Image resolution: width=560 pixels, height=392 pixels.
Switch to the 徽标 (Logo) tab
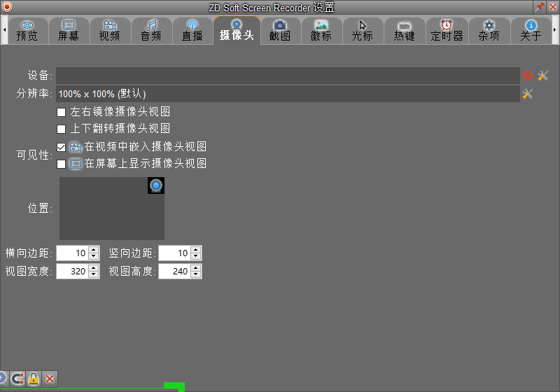point(321,31)
